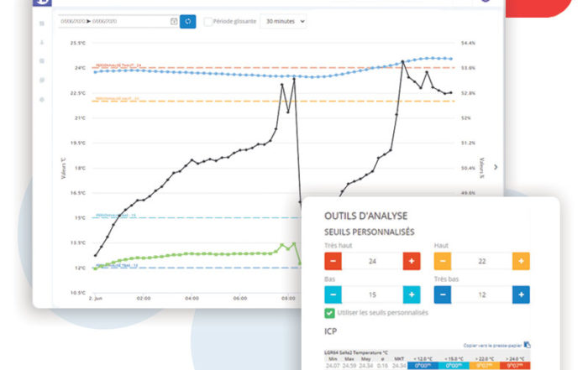Click the right chevron beside the chart
588x370 pixels.
click(496, 167)
